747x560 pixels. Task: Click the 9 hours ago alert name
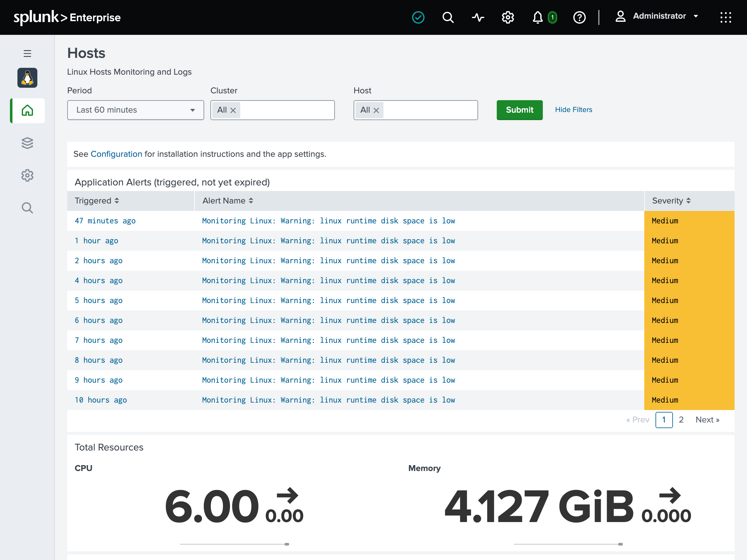click(x=328, y=380)
